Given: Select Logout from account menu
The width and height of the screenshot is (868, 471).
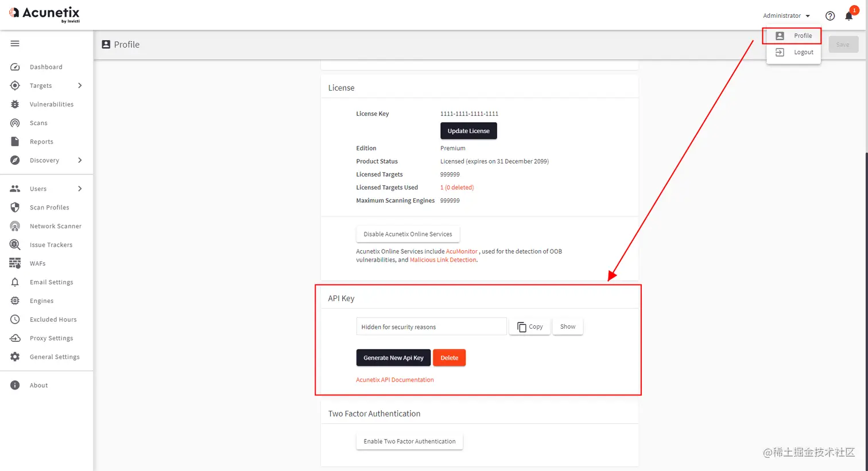Looking at the screenshot, I should pyautogui.click(x=793, y=52).
